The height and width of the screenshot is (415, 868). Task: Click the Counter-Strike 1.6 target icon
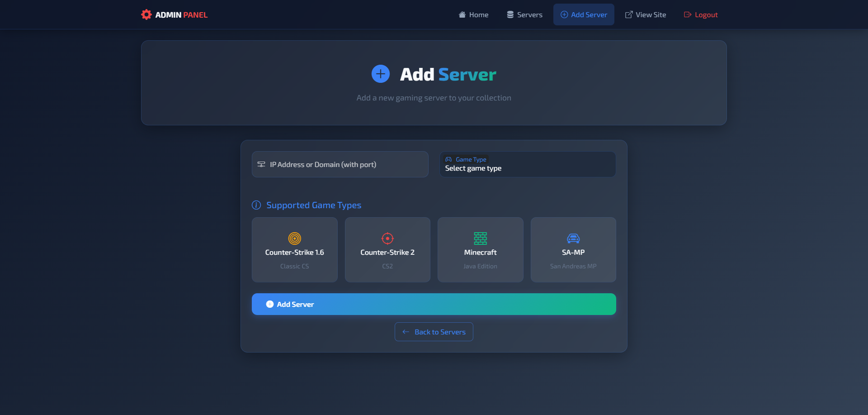click(294, 238)
